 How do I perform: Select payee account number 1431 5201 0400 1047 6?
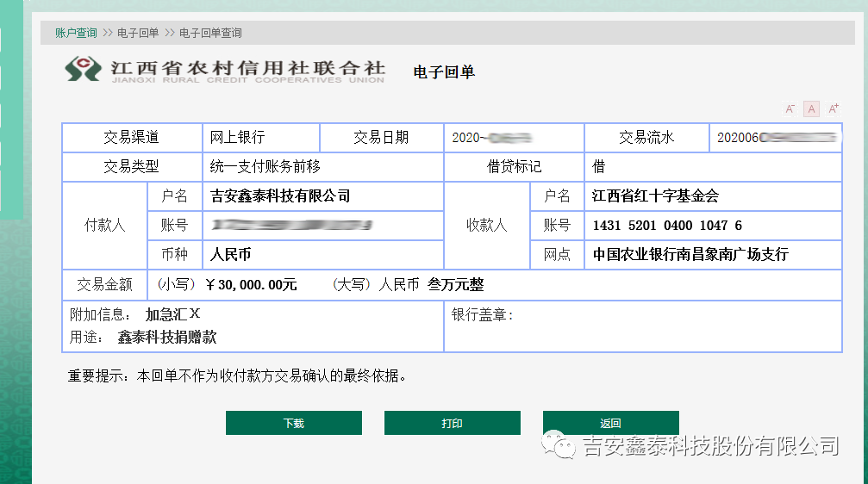pyautogui.click(x=667, y=226)
